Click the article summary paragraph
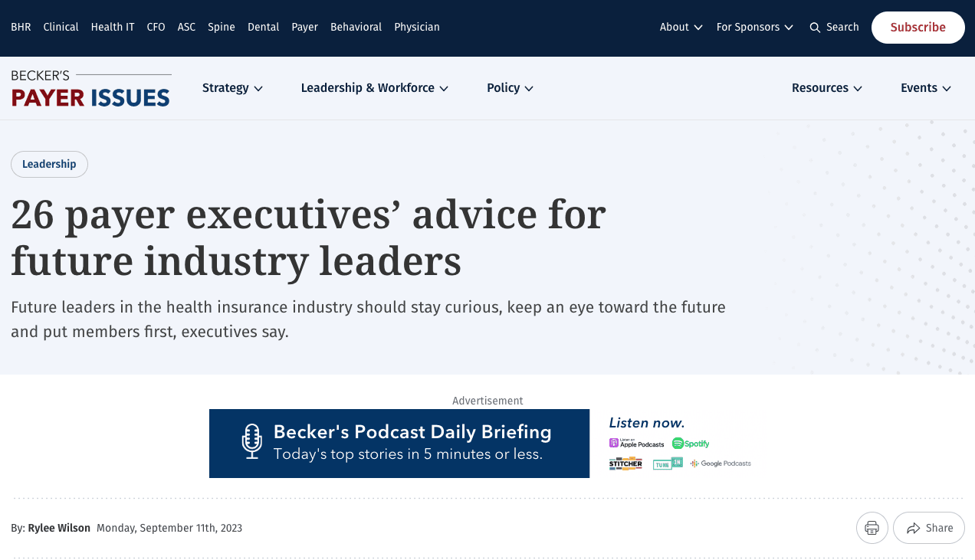 tap(368, 320)
